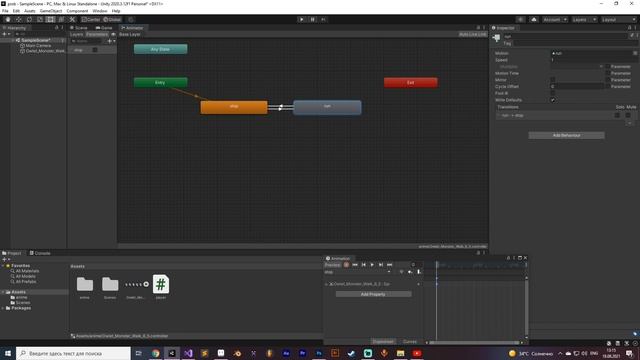Select Owlet_Monster_Walk object in Hierarchy
The height and width of the screenshot is (360, 640).
click(45, 51)
